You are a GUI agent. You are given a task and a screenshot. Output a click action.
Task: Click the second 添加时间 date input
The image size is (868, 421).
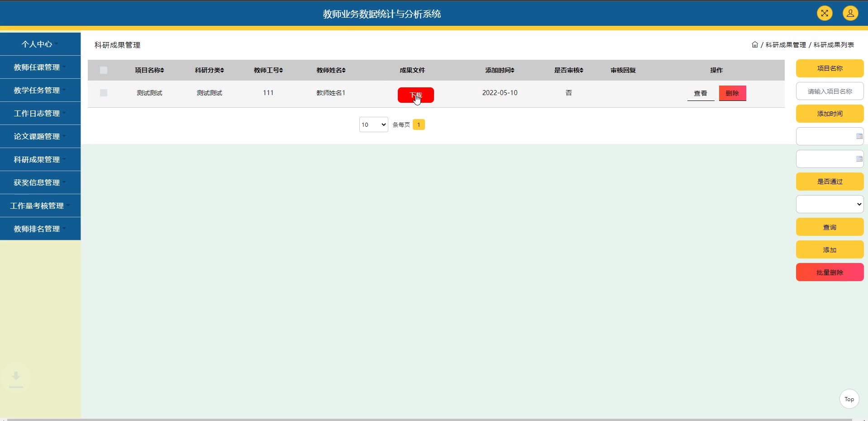[830, 159]
